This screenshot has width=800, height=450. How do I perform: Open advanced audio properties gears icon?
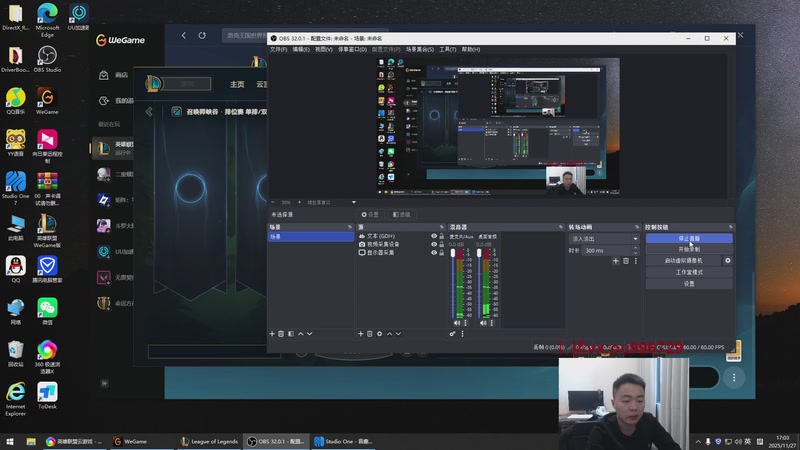453,334
